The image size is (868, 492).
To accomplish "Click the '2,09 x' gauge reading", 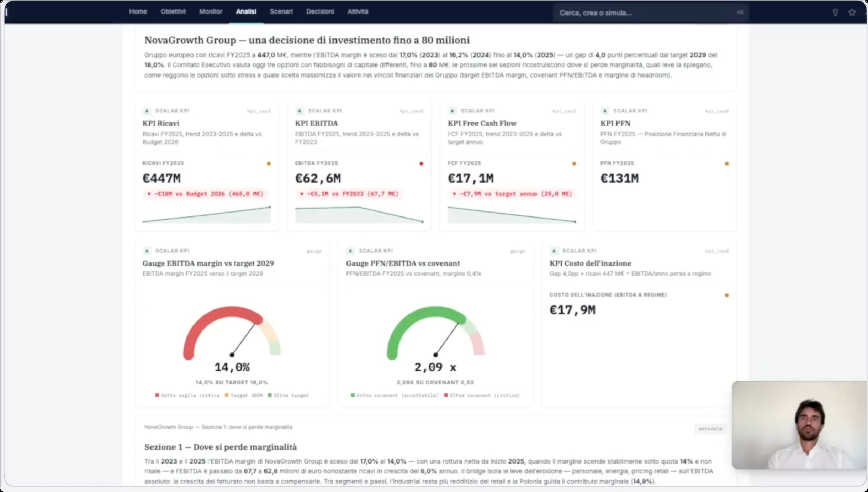I will pos(435,367).
